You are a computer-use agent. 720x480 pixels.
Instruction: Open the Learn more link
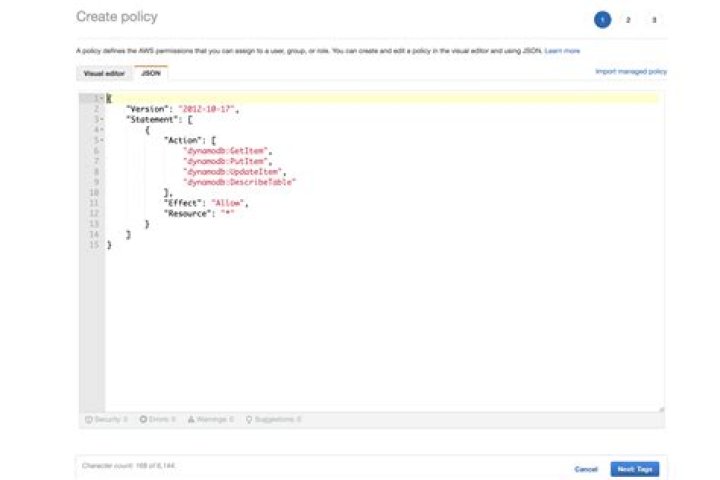(562, 50)
